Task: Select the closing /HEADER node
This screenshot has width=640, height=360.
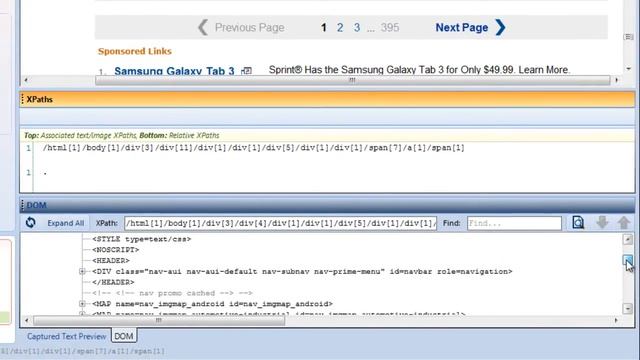Action: click(113, 282)
